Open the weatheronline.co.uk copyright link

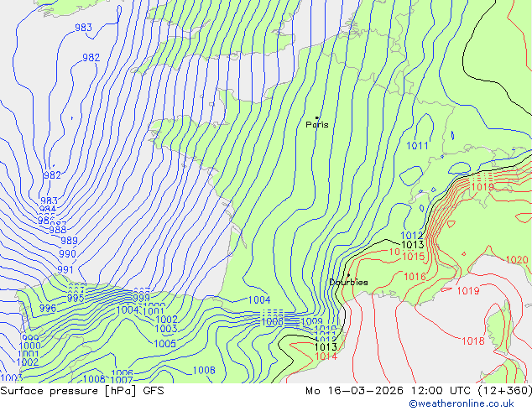pyautogui.click(x=462, y=403)
